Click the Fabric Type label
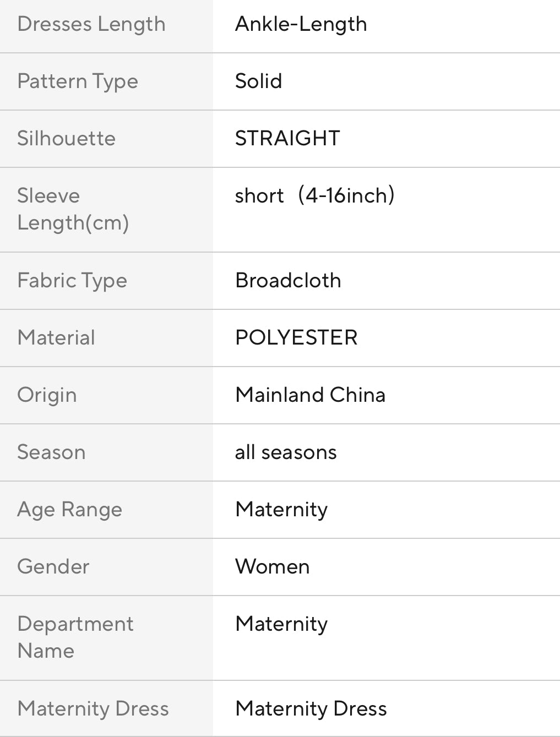This screenshot has height=737, width=560. (x=72, y=281)
